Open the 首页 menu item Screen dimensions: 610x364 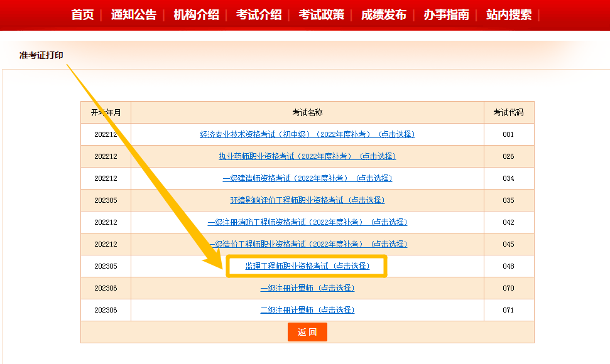[x=82, y=15]
